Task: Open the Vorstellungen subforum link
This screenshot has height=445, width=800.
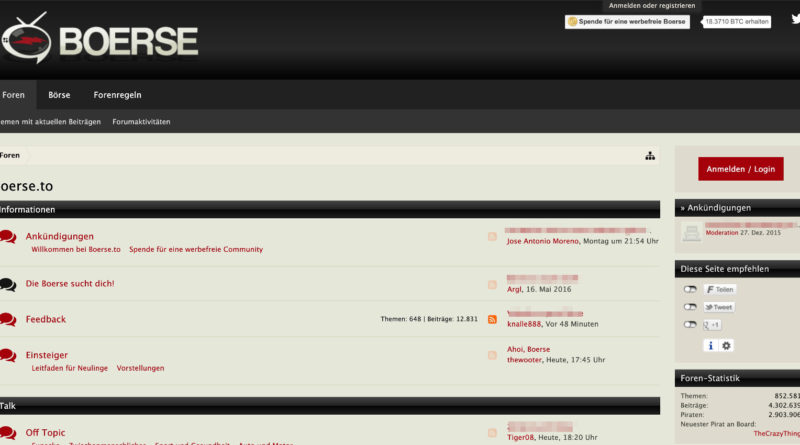Action: pos(140,368)
